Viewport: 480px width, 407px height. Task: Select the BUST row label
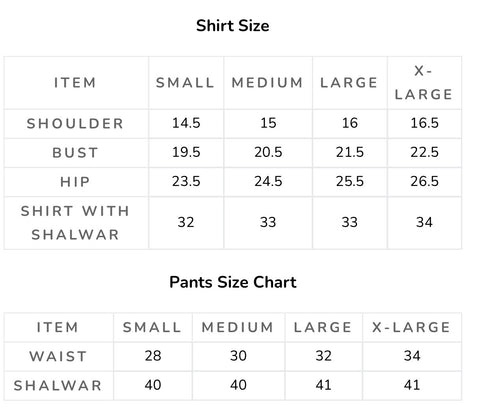[75, 153]
